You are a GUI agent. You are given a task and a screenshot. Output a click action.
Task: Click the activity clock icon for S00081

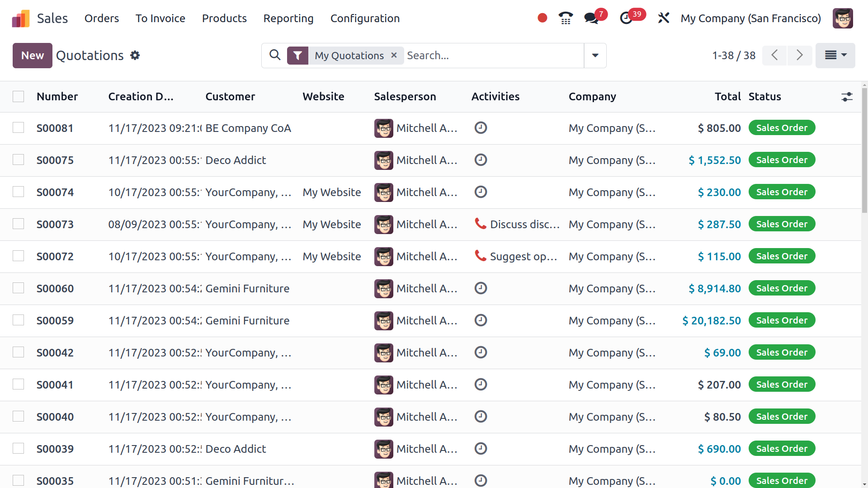click(481, 128)
